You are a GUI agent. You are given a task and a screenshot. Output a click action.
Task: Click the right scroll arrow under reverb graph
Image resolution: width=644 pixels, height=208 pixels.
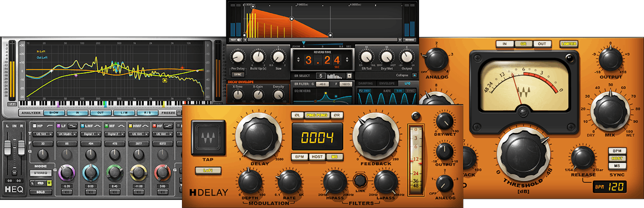400,40
